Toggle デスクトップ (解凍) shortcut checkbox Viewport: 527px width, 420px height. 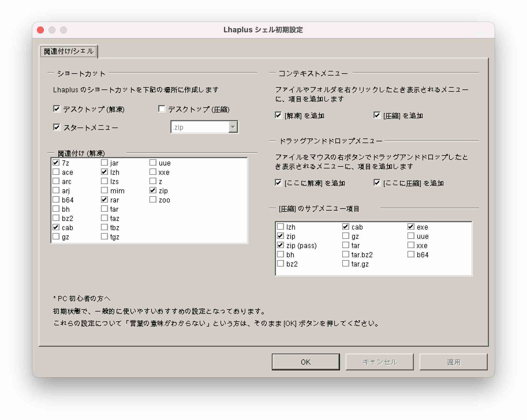(57, 109)
